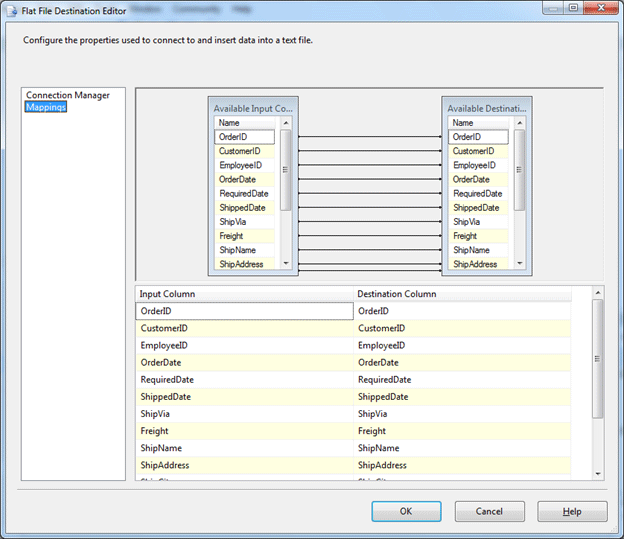Viewport: 624px width, 539px height.
Task: Select OrderID in Available Input Columns
Action: coord(244,137)
